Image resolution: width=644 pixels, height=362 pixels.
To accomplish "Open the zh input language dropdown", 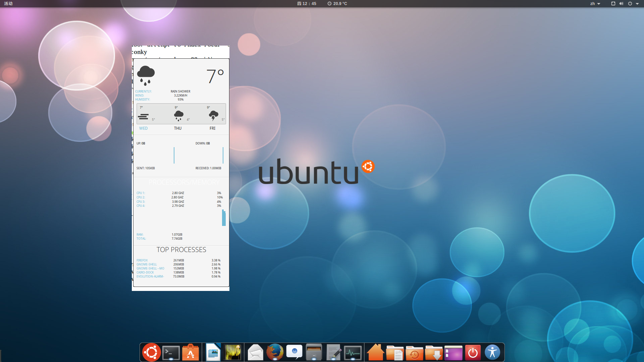I will (x=595, y=4).
